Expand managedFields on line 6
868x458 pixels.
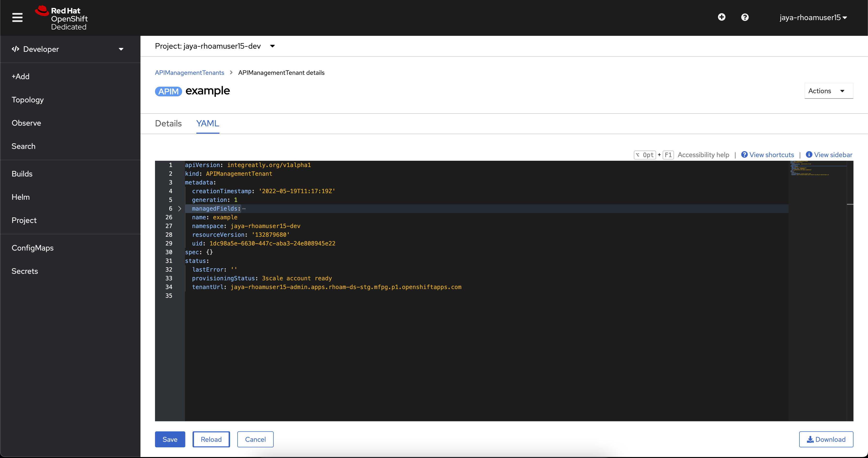[x=180, y=209]
